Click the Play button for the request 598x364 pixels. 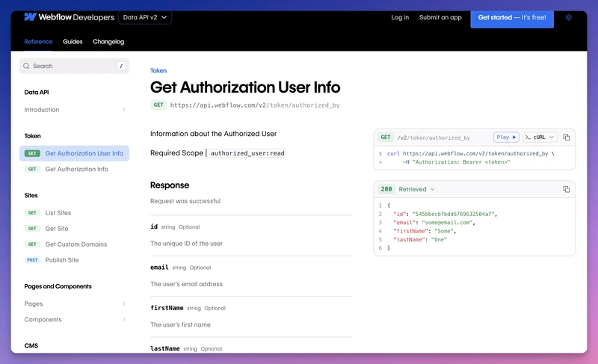pyautogui.click(x=506, y=138)
